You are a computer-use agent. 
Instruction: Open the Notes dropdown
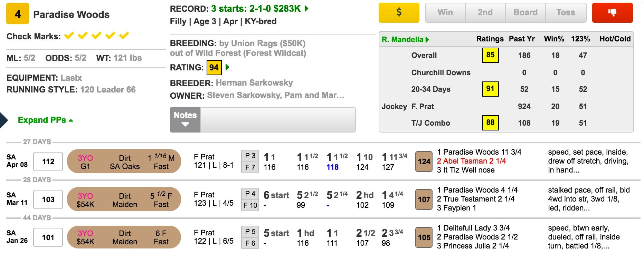click(185, 120)
